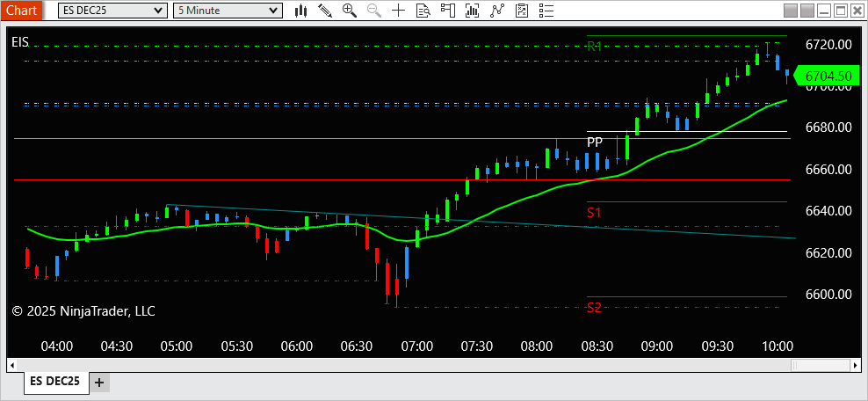Click the 6600.00 price axis value
868x401 pixels.
click(828, 295)
